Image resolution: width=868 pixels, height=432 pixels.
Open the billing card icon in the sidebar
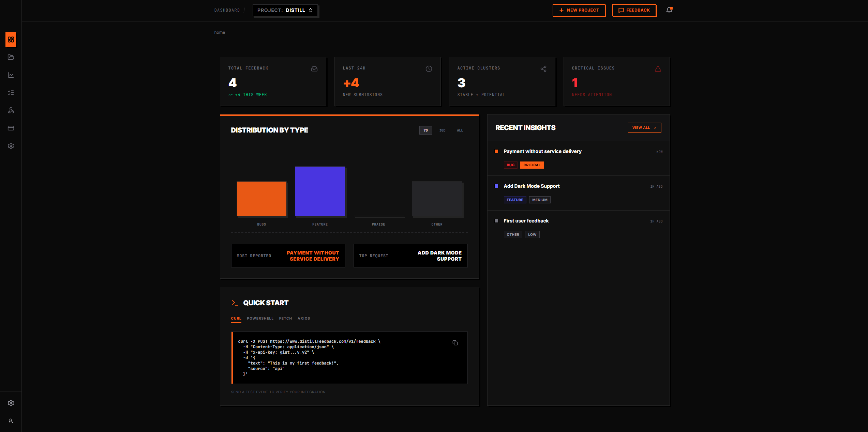tap(11, 128)
